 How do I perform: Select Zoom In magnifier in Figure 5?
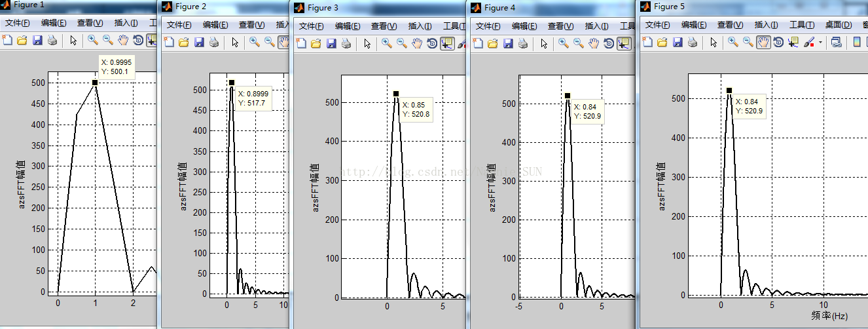[733, 42]
